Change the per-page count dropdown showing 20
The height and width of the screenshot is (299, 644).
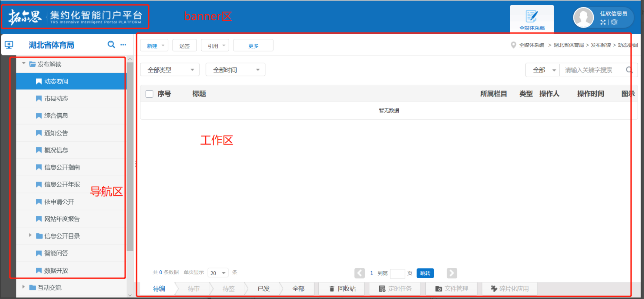tap(218, 273)
